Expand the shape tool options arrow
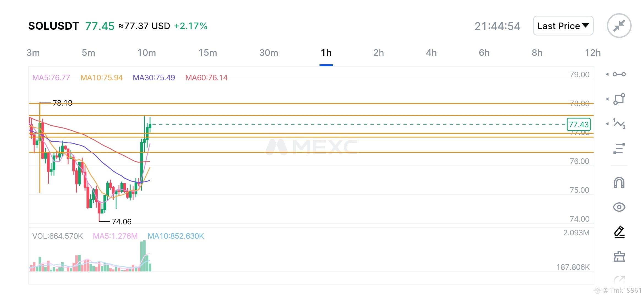The image size is (644, 297). click(607, 99)
